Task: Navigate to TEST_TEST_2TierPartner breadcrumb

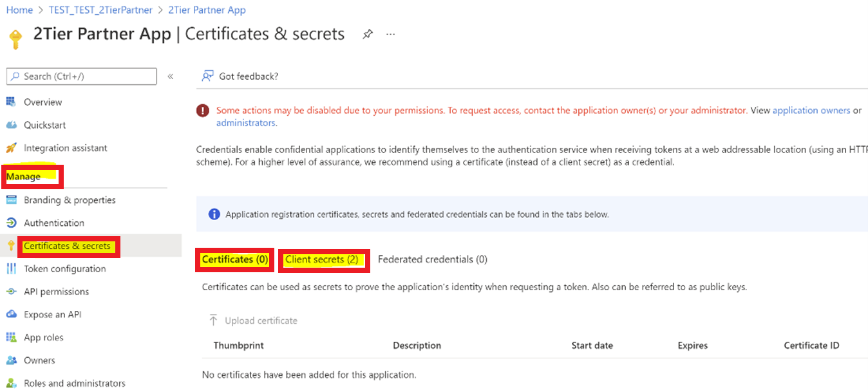Action: (x=100, y=10)
